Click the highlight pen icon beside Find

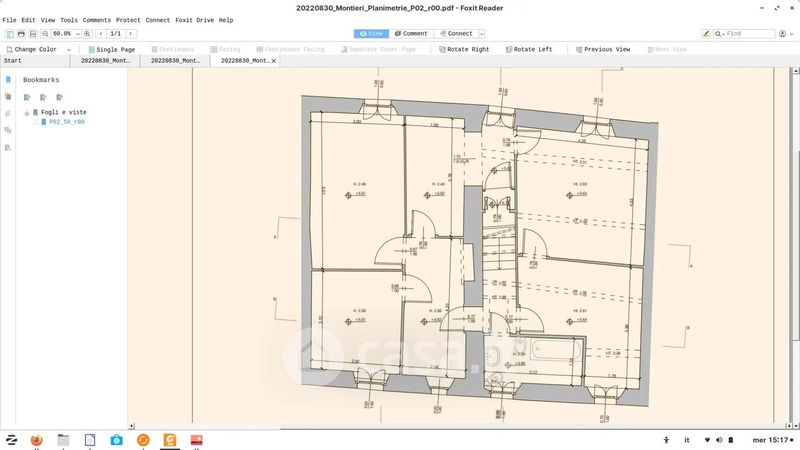708,34
